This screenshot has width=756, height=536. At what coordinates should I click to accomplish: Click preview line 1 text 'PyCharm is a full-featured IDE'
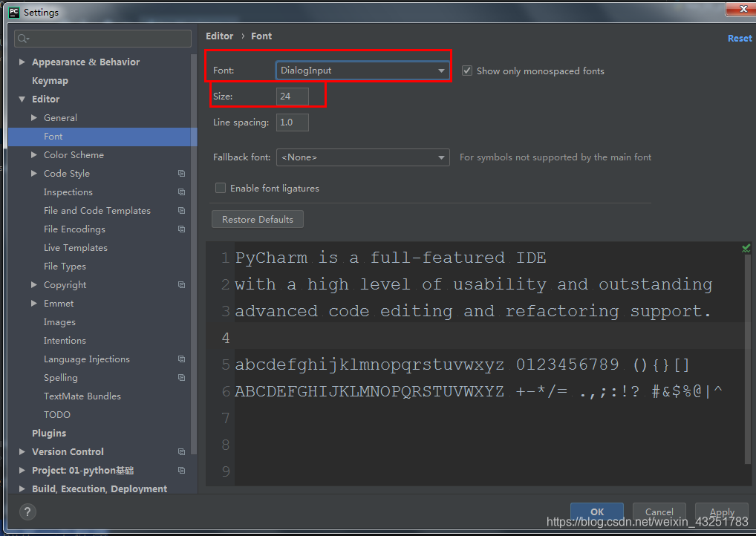click(391, 258)
